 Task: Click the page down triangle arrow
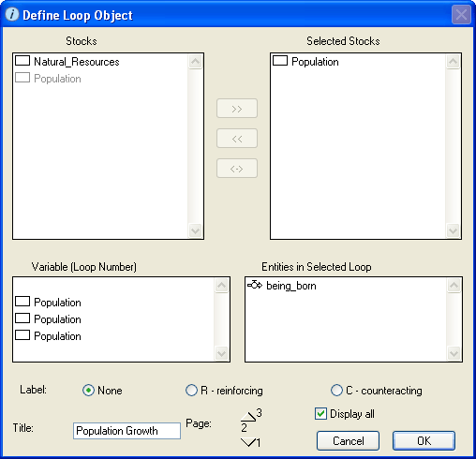[248, 442]
